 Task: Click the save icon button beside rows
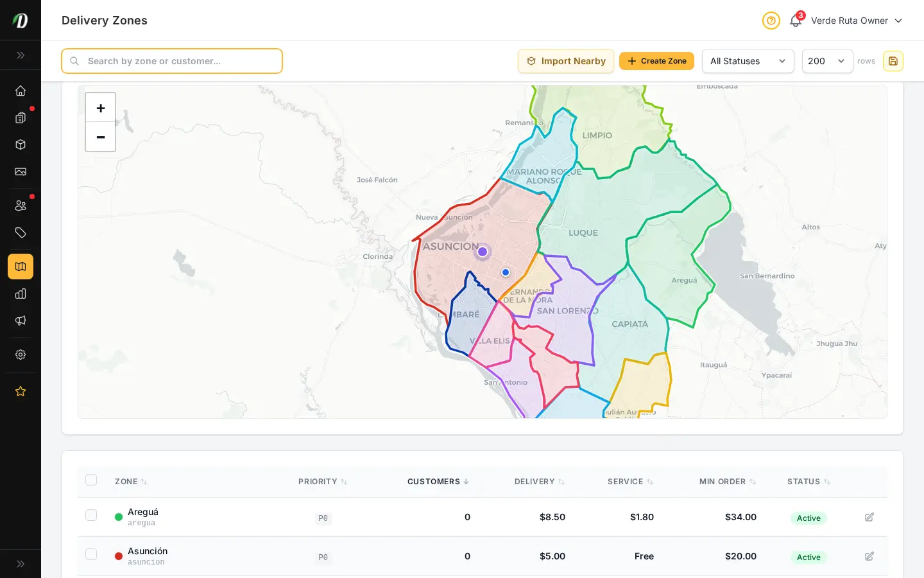click(x=893, y=61)
